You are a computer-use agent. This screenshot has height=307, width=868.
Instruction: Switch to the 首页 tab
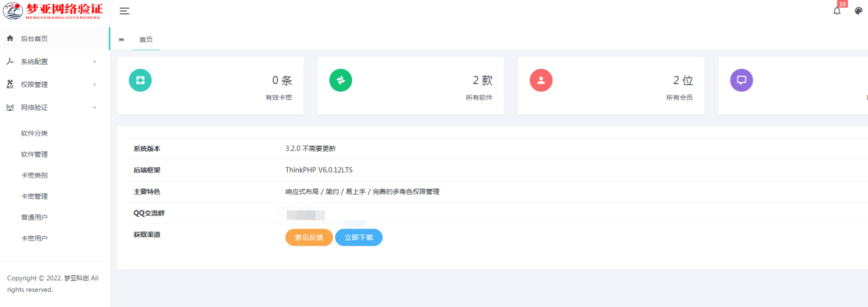pos(146,40)
